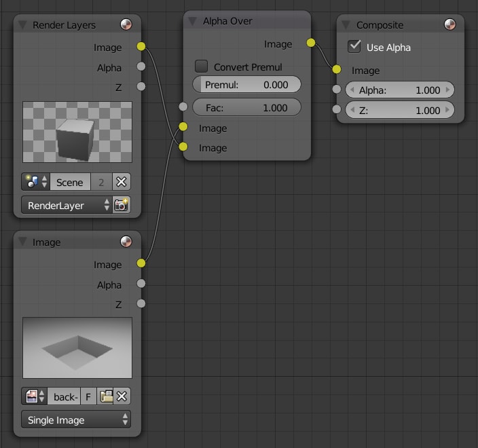Click the Image node Z output socket
The image size is (478, 448).
click(x=141, y=303)
